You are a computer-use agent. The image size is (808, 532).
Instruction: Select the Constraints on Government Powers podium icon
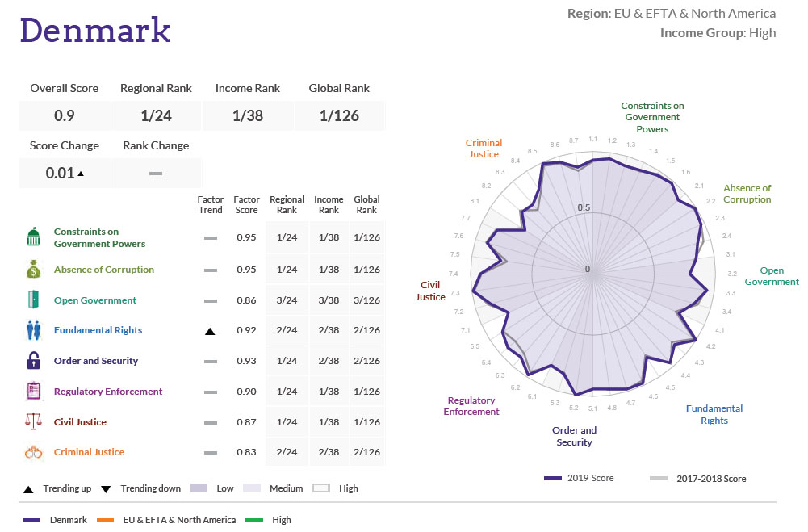(33, 237)
